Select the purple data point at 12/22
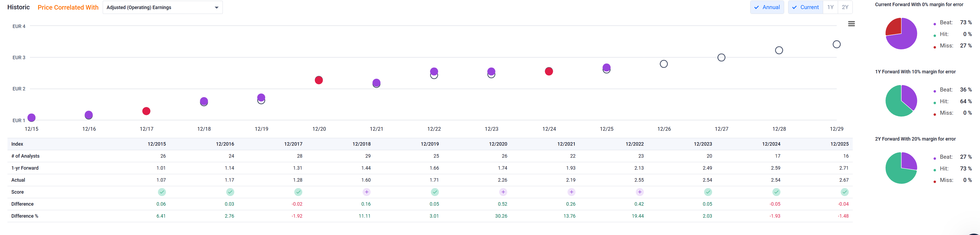Image resolution: width=980 pixels, height=235 pixels. [434, 71]
